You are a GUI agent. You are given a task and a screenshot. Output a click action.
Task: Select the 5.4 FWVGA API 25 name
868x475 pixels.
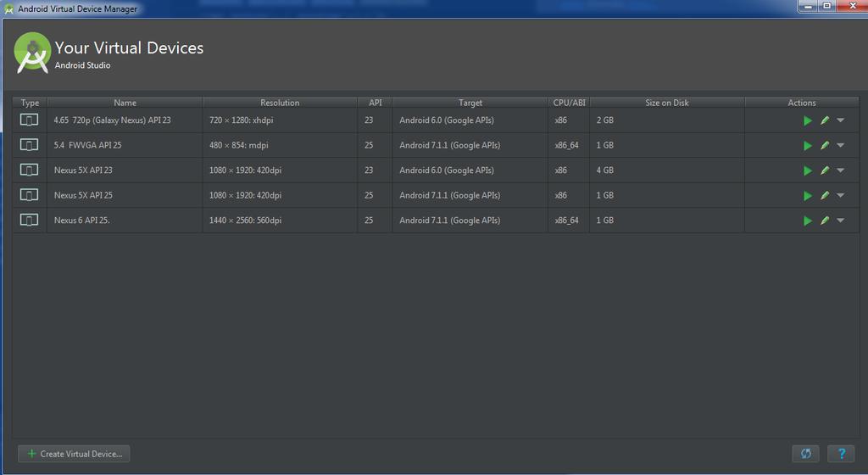(87, 145)
